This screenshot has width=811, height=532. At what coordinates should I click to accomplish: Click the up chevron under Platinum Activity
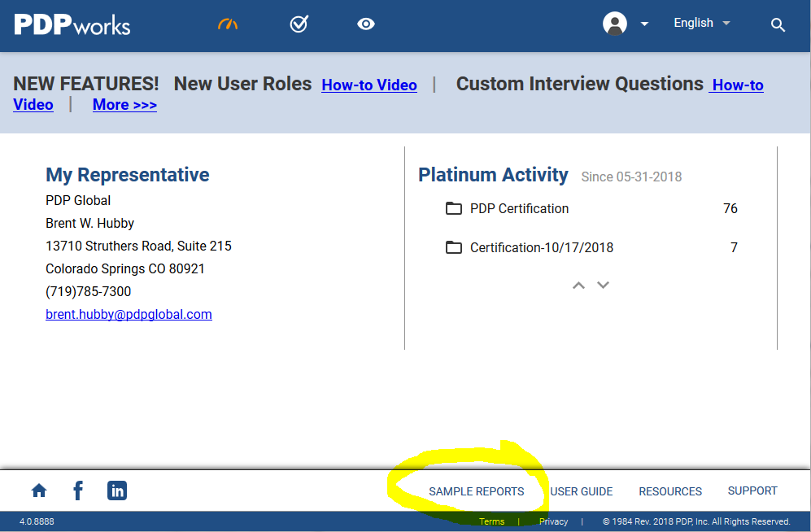pyautogui.click(x=579, y=286)
